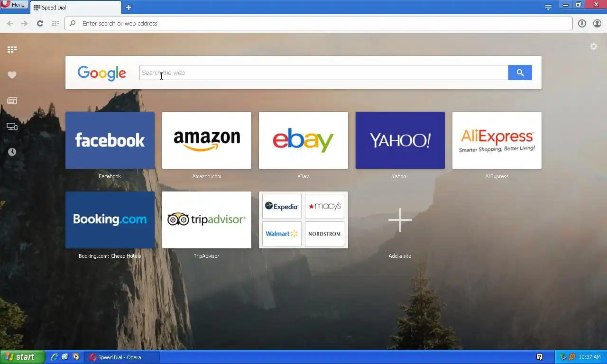The image size is (607, 364).
Task: Open Macy's in the folder tile
Action: [x=324, y=206]
